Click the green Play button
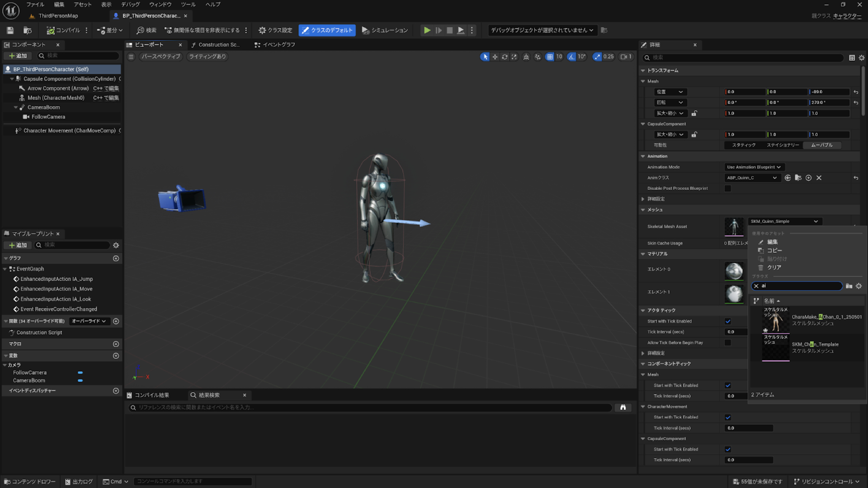This screenshot has height=488, width=868. pyautogui.click(x=427, y=30)
